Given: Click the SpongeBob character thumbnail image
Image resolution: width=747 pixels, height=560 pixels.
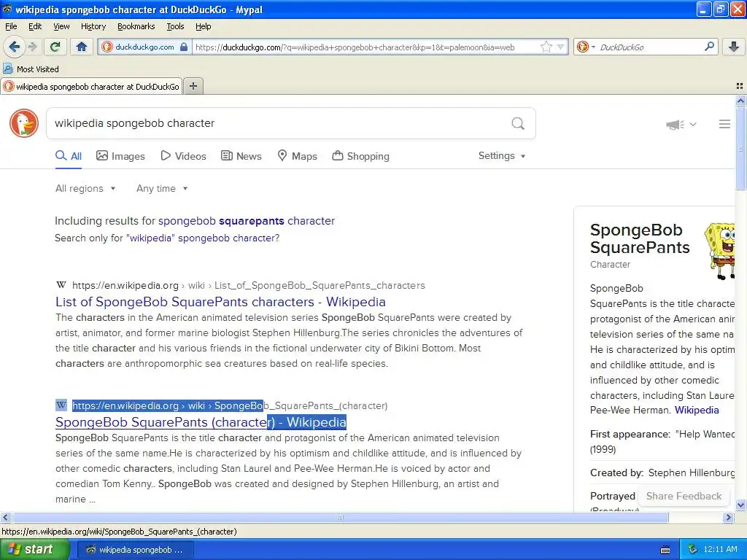Looking at the screenshot, I should 719,251.
